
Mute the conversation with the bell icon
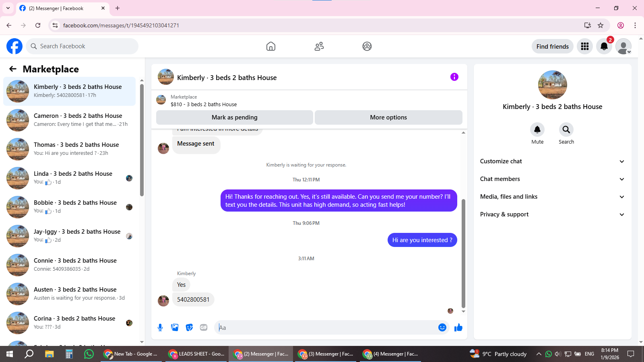click(x=537, y=130)
